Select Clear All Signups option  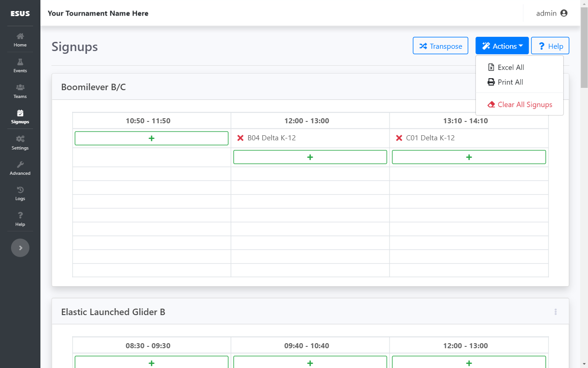(x=525, y=105)
